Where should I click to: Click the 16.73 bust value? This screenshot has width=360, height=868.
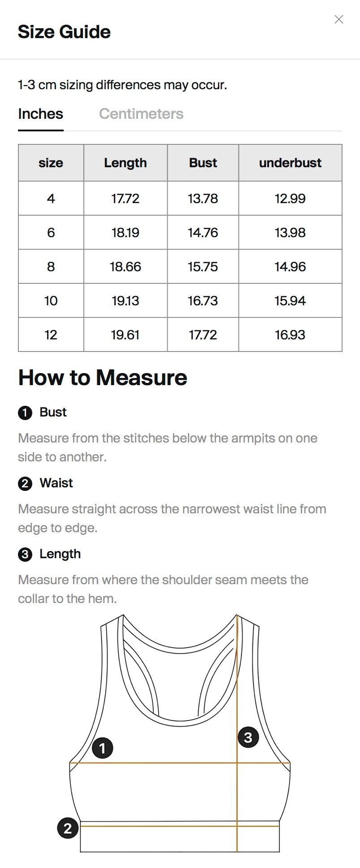click(203, 300)
